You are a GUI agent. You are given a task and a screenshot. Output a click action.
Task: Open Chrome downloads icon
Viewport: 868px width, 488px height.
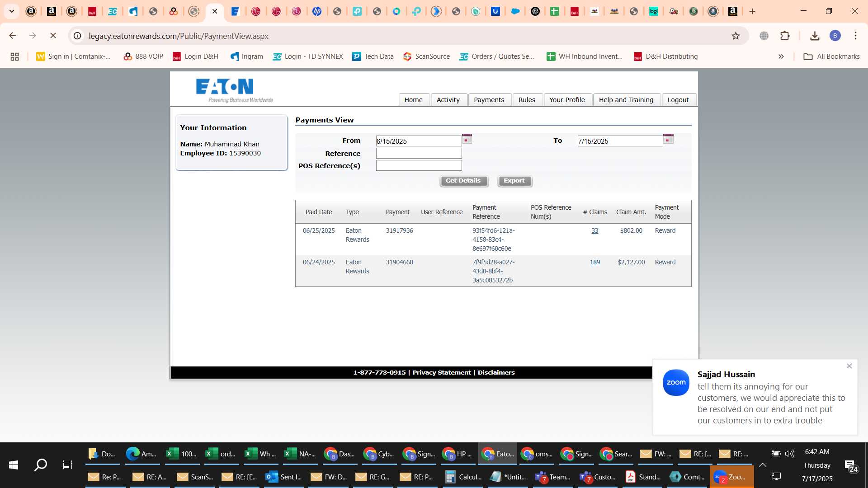815,36
